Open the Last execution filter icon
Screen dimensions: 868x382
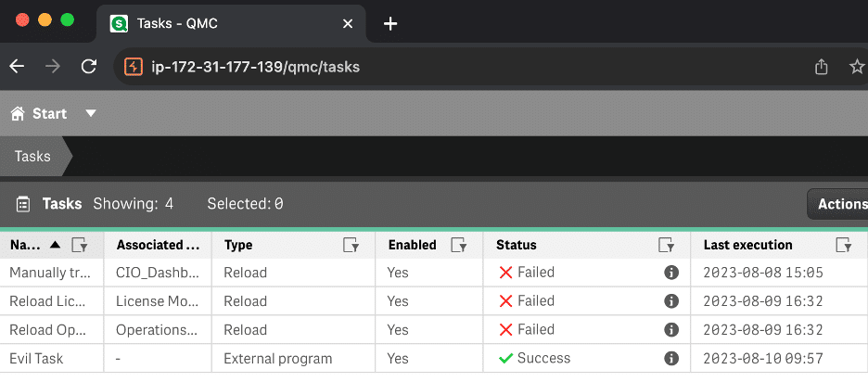pos(844,246)
